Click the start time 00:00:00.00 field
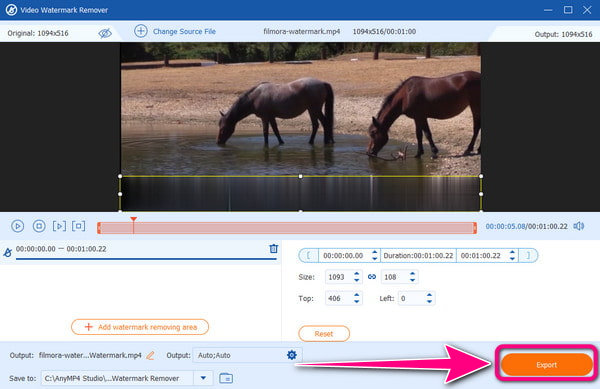Viewport: 600px width, 389px height. [x=343, y=256]
